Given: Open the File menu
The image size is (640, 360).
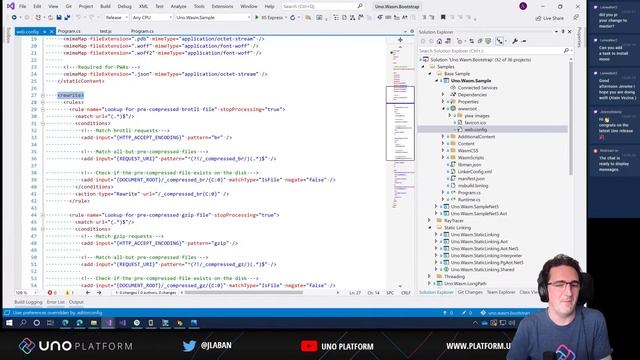Looking at the screenshot, I should (x=22, y=7).
